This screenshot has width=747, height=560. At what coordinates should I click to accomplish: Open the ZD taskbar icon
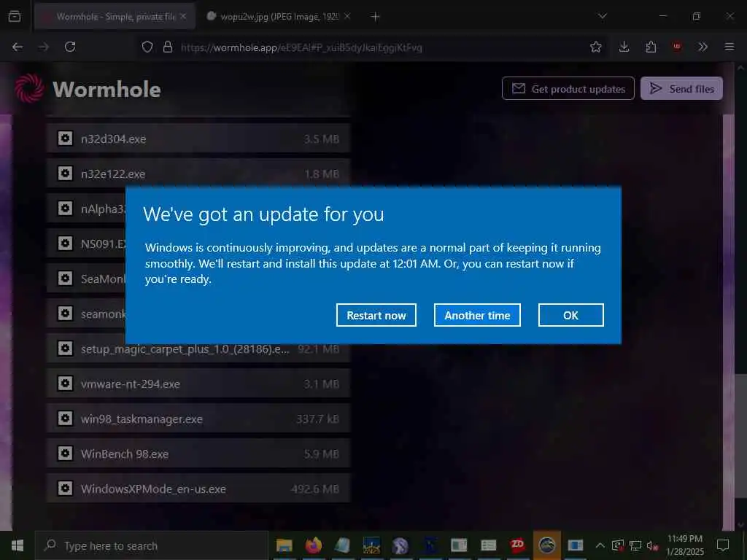(x=517, y=545)
